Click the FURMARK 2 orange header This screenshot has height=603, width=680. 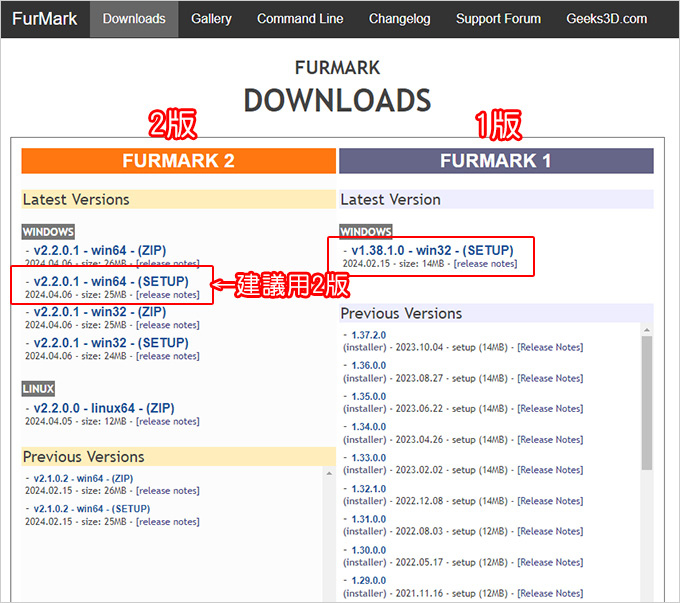pos(179,161)
